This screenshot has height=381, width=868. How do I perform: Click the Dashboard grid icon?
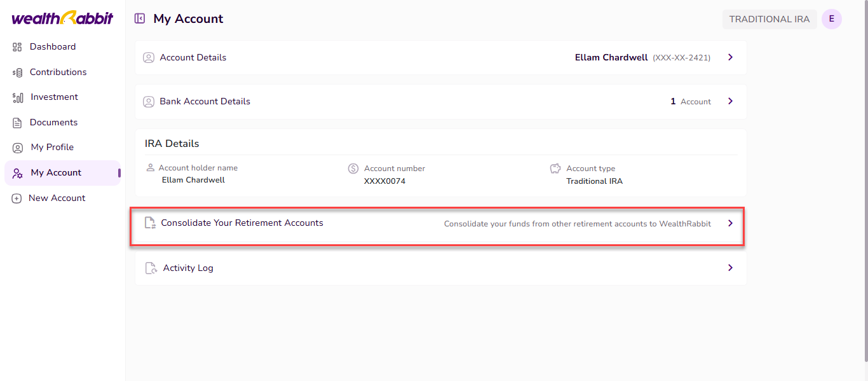(17, 47)
